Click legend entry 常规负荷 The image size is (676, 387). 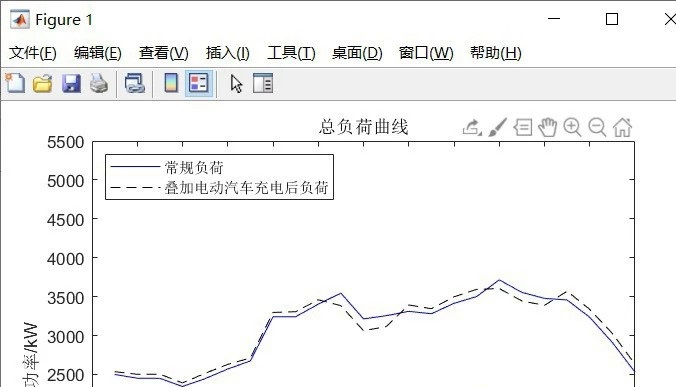coord(194,167)
